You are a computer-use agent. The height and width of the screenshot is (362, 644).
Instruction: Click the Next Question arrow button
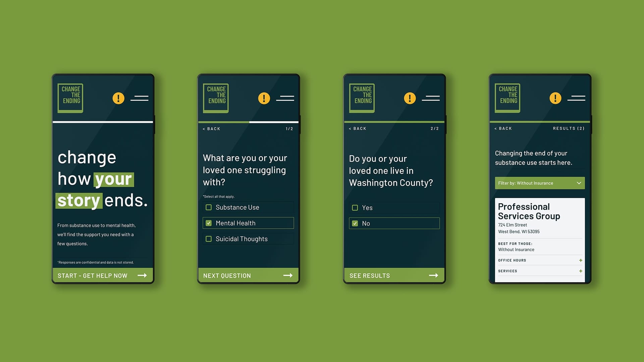tap(288, 276)
